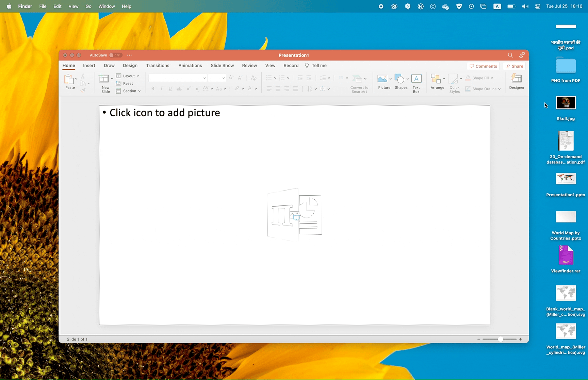Click the Shapes icon in ribbon

pos(399,79)
